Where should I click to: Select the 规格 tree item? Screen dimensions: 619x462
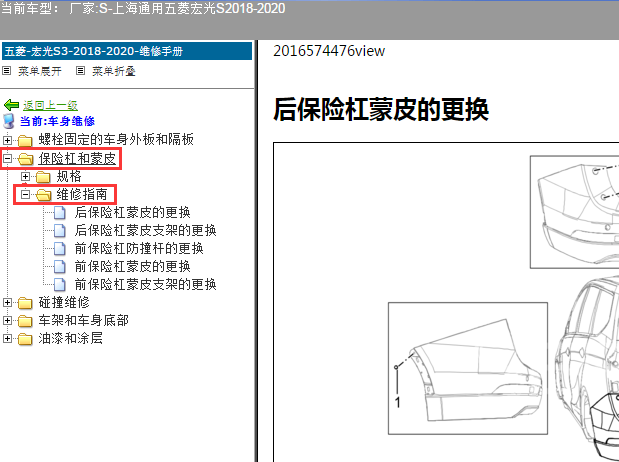(x=69, y=176)
